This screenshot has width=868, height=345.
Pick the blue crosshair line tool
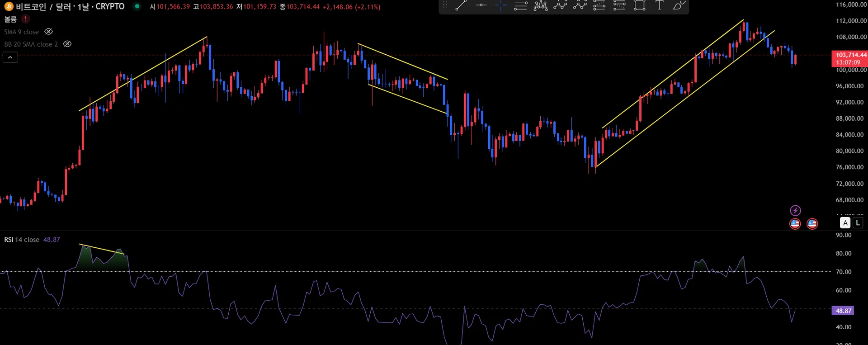(501, 5)
